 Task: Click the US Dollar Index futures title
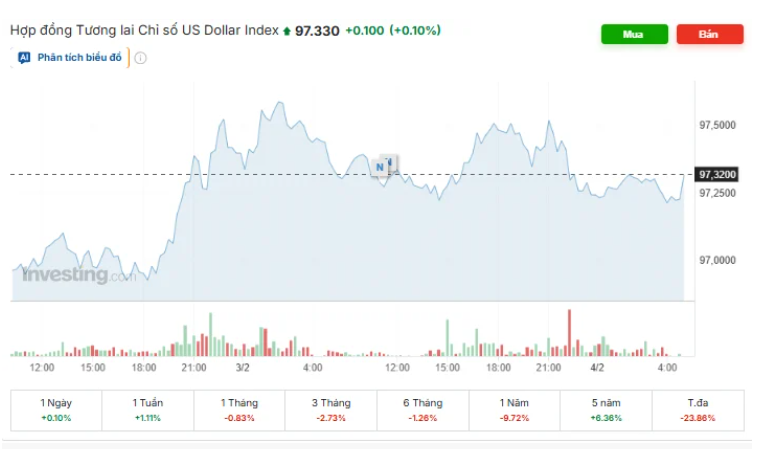click(x=144, y=31)
